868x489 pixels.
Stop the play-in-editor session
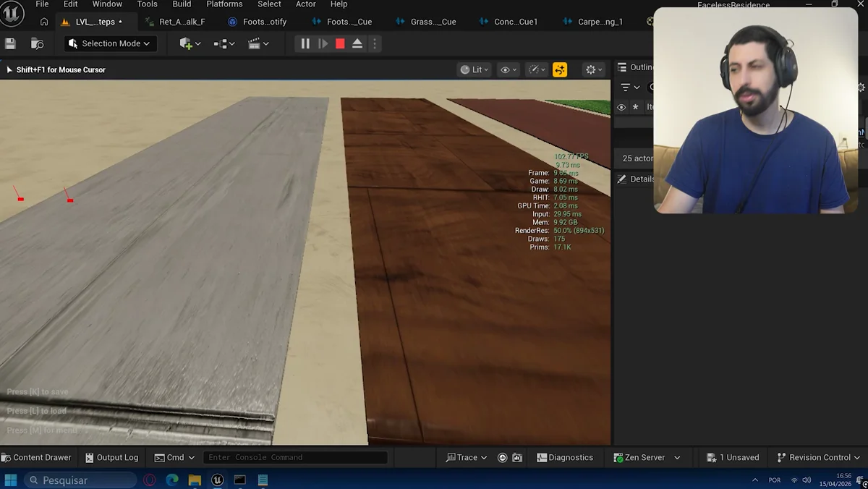coord(340,44)
